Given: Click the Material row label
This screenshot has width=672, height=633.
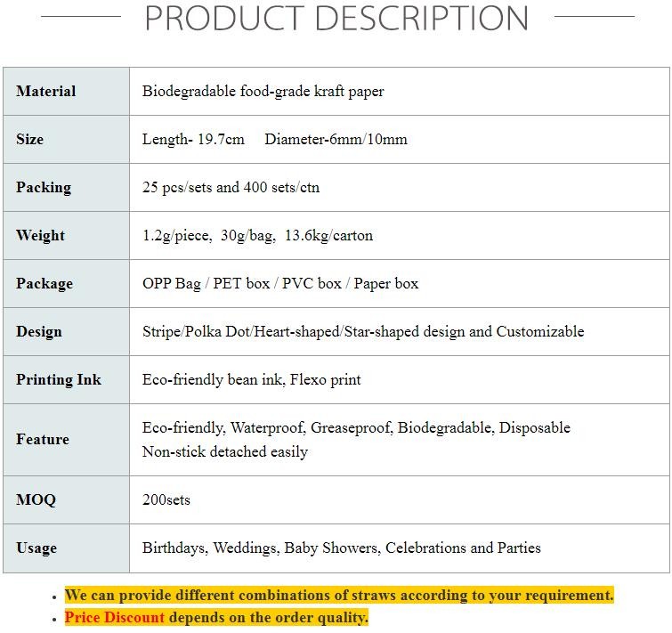Looking at the screenshot, I should [x=45, y=91].
